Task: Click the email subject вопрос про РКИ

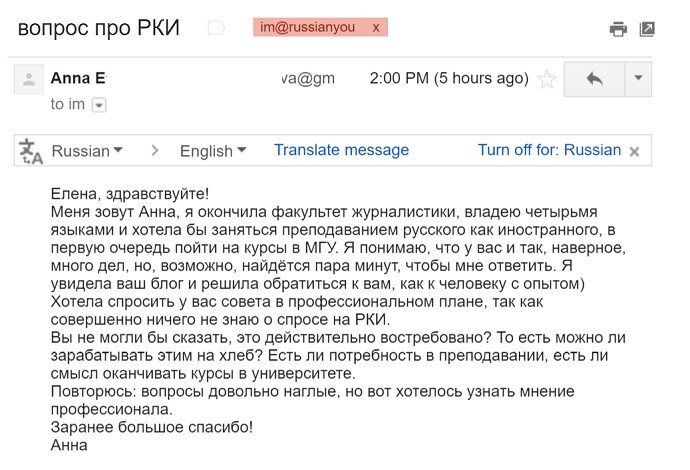Action: tap(99, 28)
